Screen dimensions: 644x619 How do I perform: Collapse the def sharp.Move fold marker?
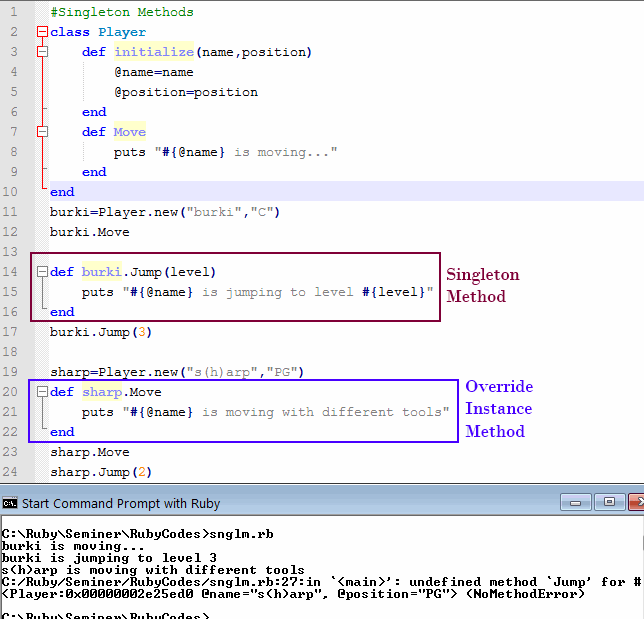pos(42,392)
